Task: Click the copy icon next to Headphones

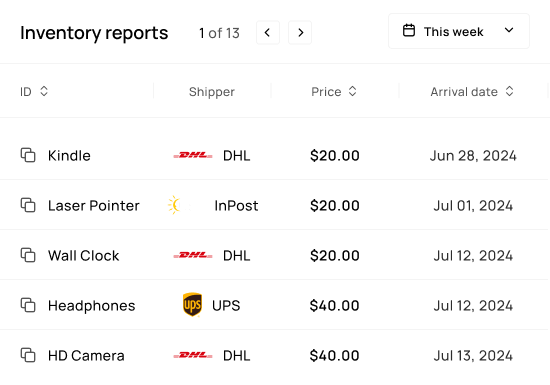Action: [x=28, y=305]
